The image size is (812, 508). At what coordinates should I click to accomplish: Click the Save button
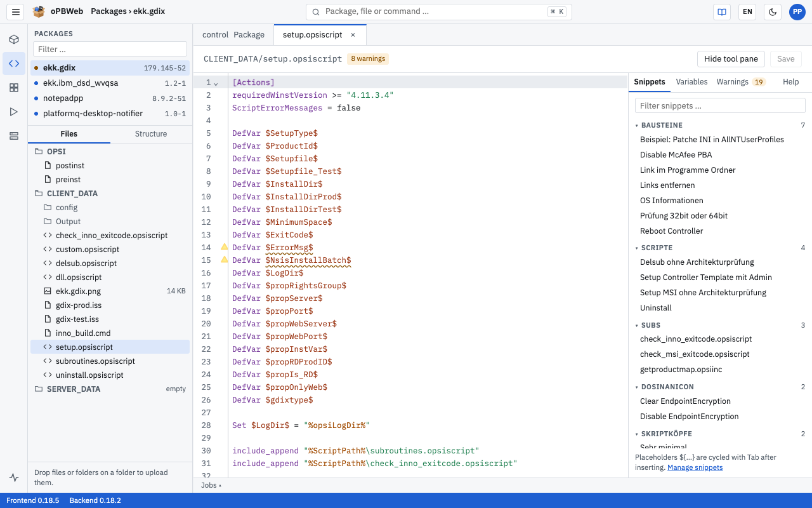pos(786,59)
